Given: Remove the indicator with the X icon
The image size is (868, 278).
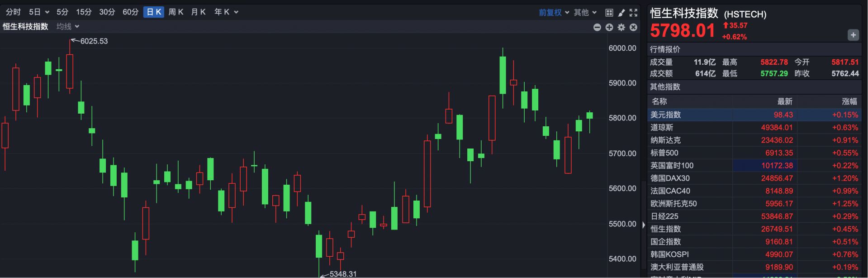Looking at the screenshot, I should (633, 28).
